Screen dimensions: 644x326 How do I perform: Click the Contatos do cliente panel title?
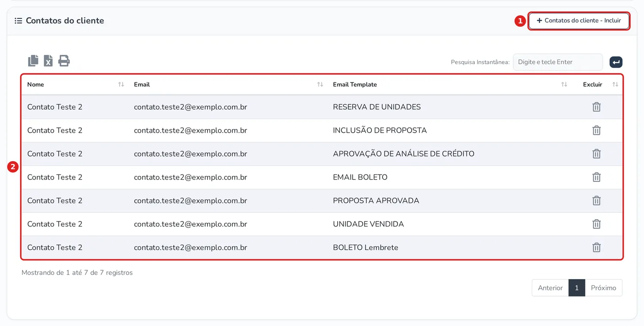[65, 21]
